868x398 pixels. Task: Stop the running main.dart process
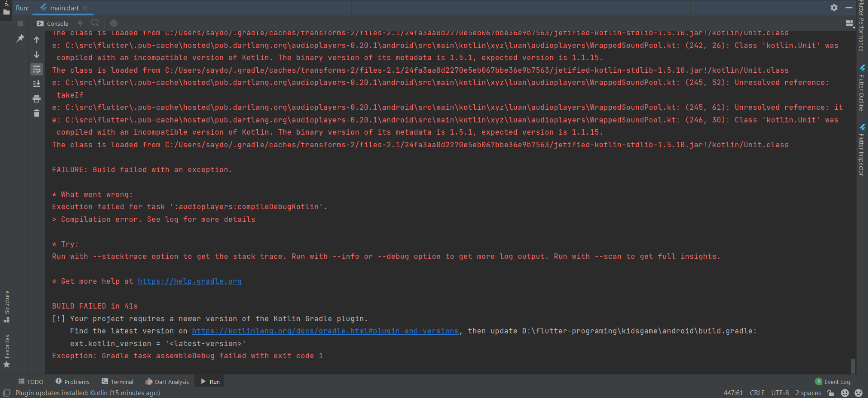tap(20, 23)
